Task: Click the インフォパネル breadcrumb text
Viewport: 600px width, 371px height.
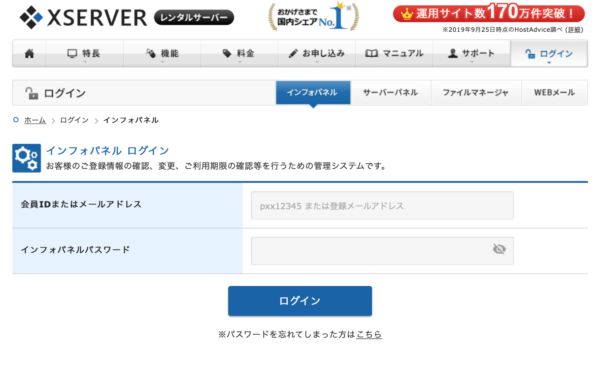Action: (131, 120)
